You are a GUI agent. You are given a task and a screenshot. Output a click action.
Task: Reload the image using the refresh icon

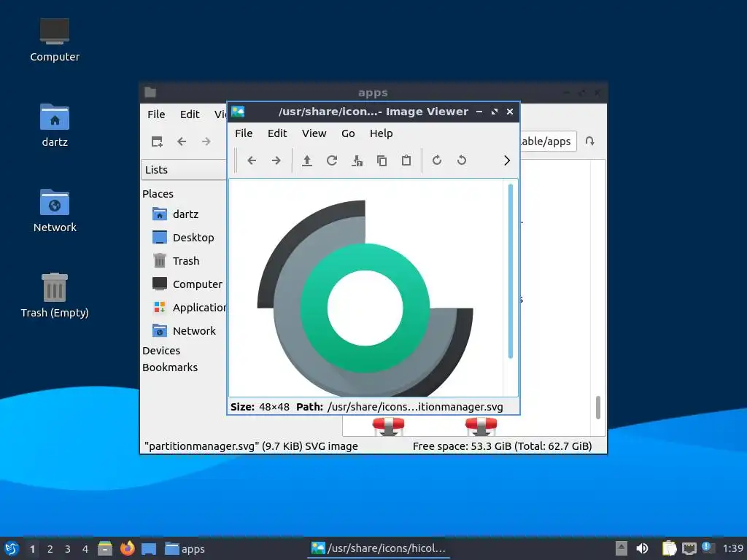click(x=332, y=160)
